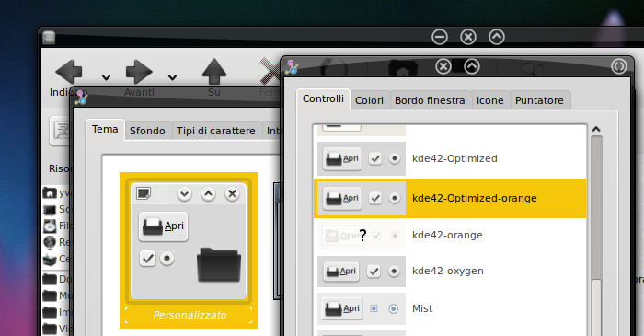Click the round button at right of customization titlebar
This screenshot has height=336, width=644.
pyautogui.click(x=619, y=66)
